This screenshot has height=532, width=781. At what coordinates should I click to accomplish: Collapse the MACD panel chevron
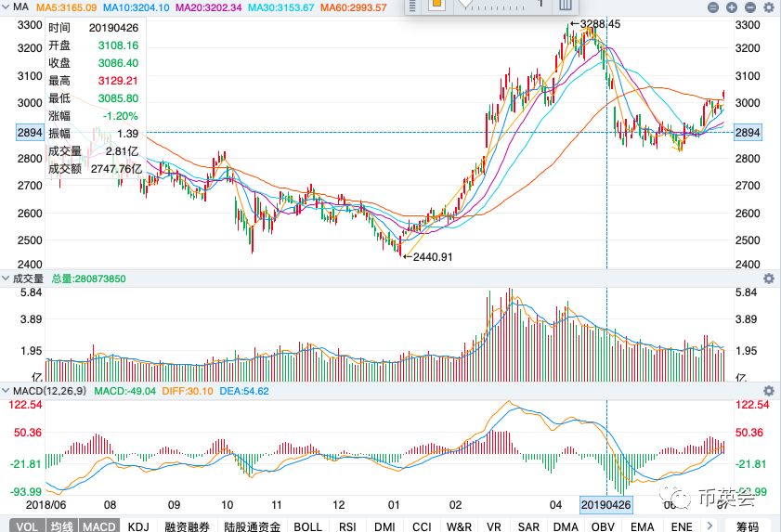(6, 391)
